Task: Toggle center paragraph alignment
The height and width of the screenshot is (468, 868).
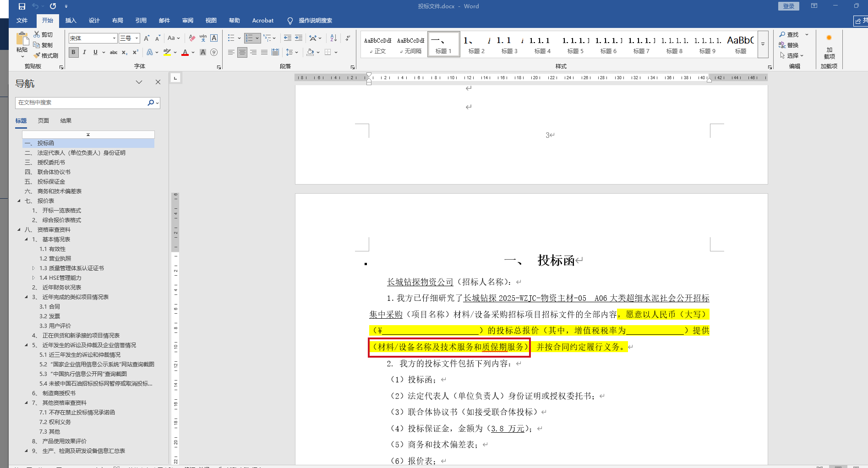Action: tap(242, 53)
